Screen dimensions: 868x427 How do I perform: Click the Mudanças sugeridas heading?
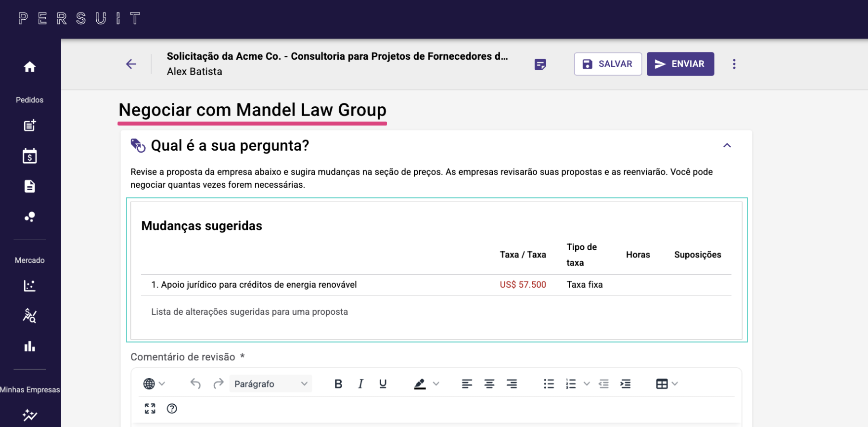point(201,226)
